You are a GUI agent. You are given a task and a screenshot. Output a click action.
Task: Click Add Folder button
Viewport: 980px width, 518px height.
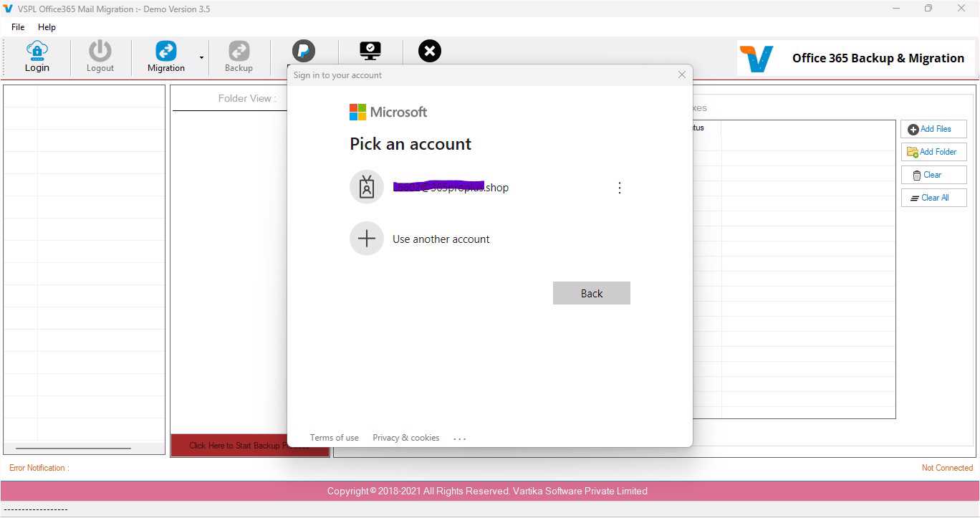pos(933,152)
